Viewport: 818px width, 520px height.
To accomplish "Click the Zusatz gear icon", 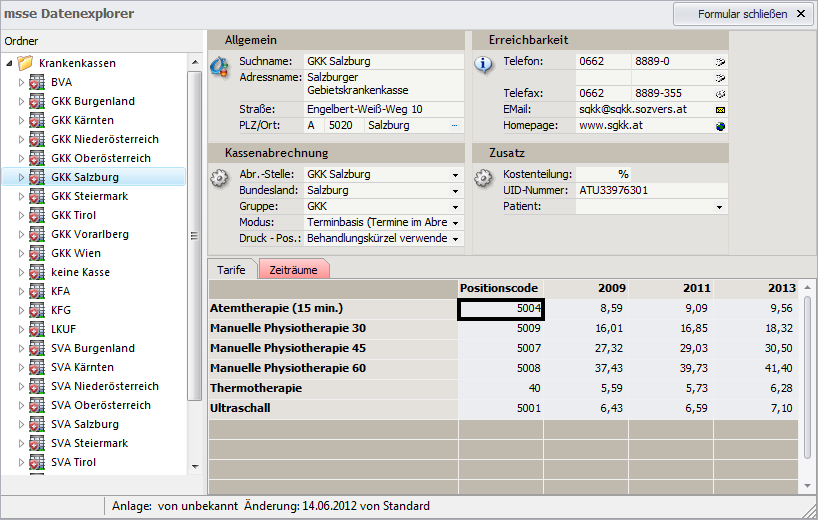I will (x=483, y=178).
